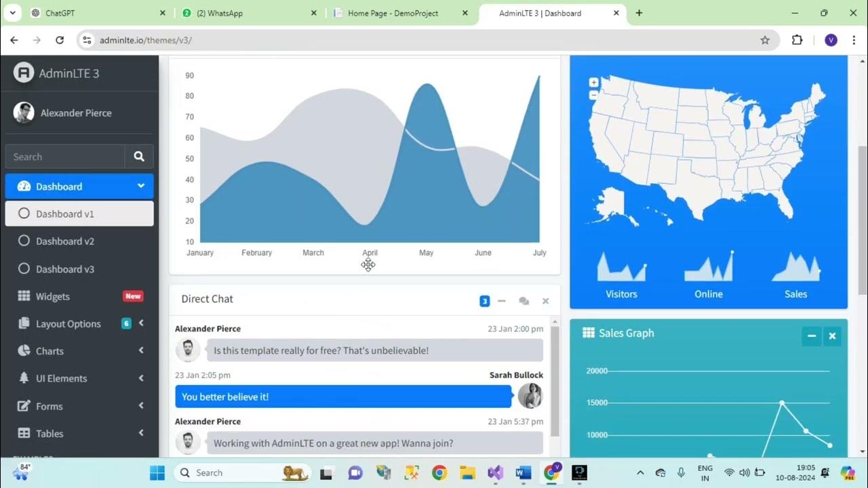Screen dimensions: 868x488
Task: Select the Dashboard v3 circle icon
Action: 24,268
